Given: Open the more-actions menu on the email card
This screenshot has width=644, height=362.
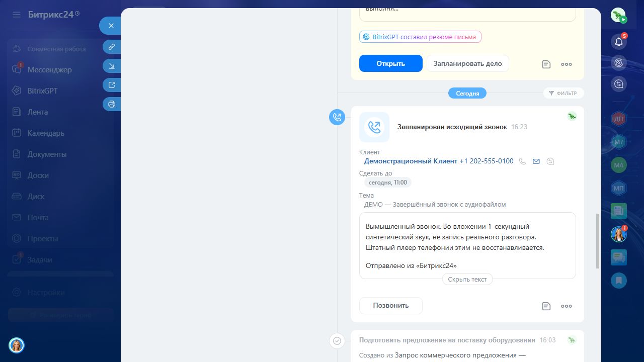Looking at the screenshot, I should [x=567, y=64].
